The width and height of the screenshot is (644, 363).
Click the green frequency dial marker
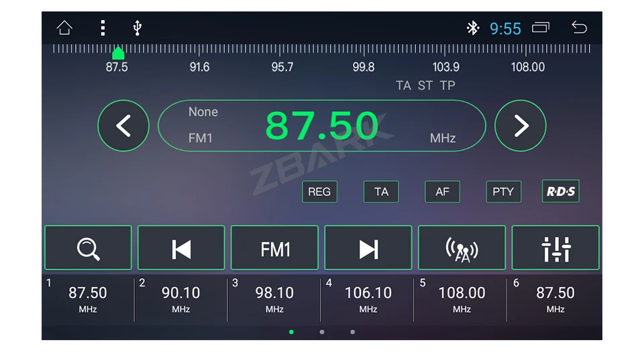click(x=118, y=53)
